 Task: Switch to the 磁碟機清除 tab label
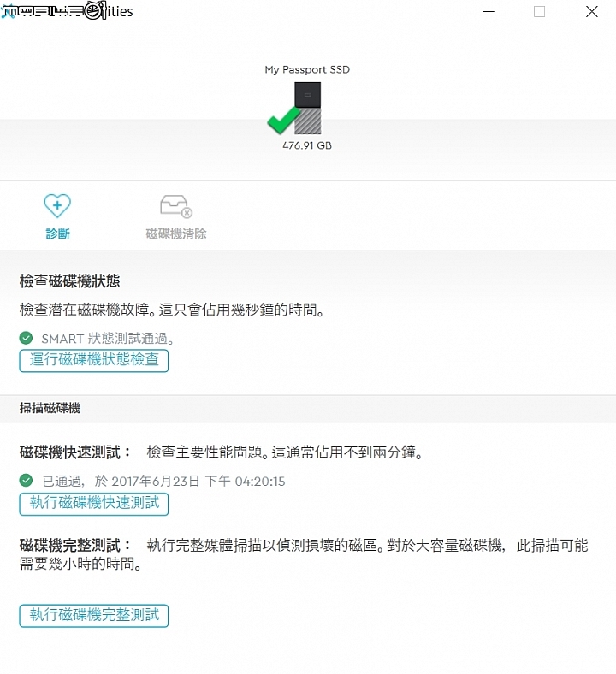[x=175, y=234]
